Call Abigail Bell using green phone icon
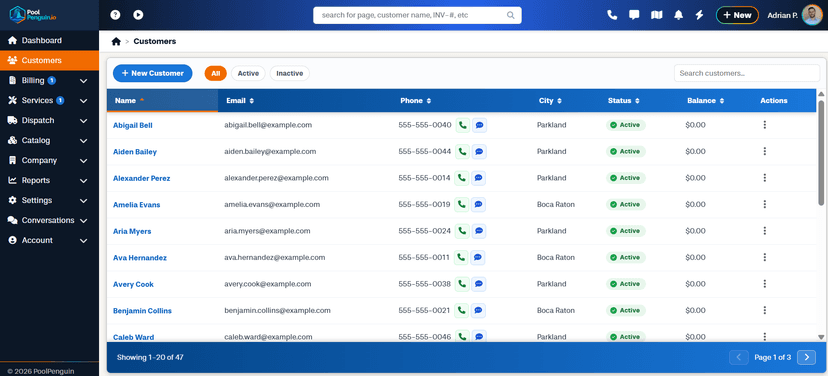Image resolution: width=828 pixels, height=376 pixels. [x=462, y=125]
